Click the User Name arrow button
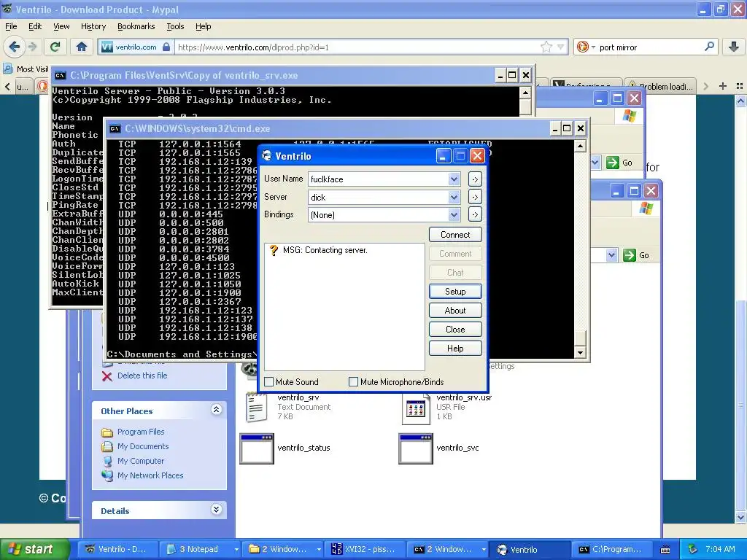Viewport: 747px width, 560px height. point(475,179)
